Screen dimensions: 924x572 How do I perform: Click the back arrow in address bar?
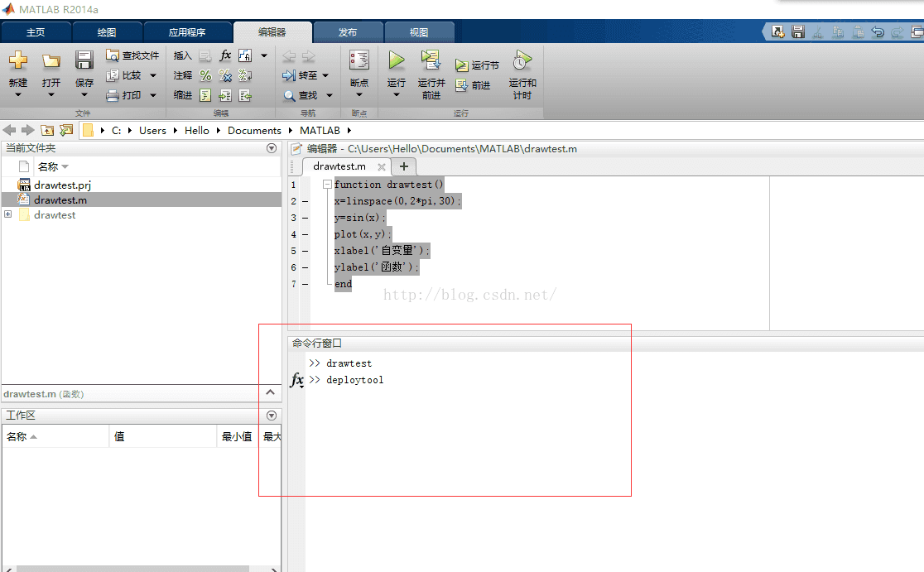(x=9, y=130)
